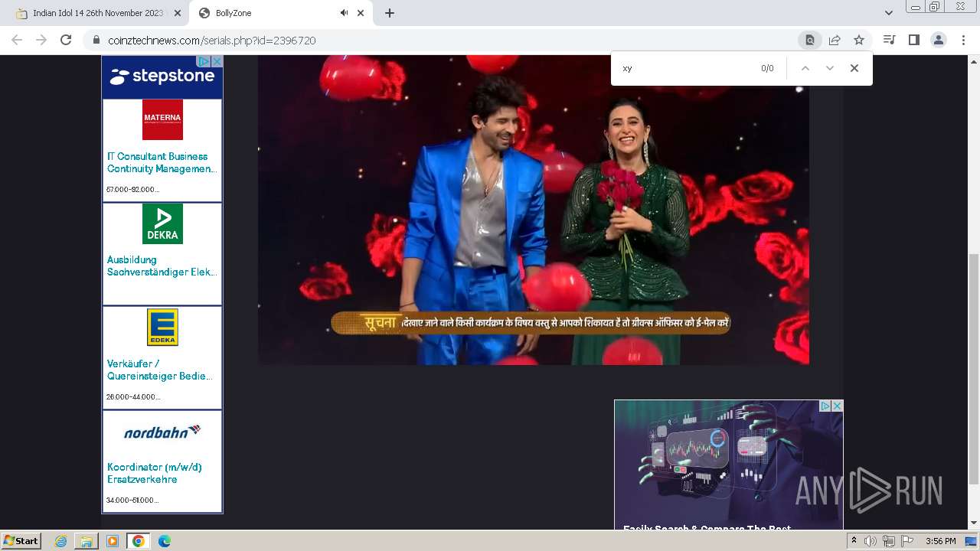Close the Indian Idol 14 tab
This screenshot has height=551, width=980.
(178, 13)
